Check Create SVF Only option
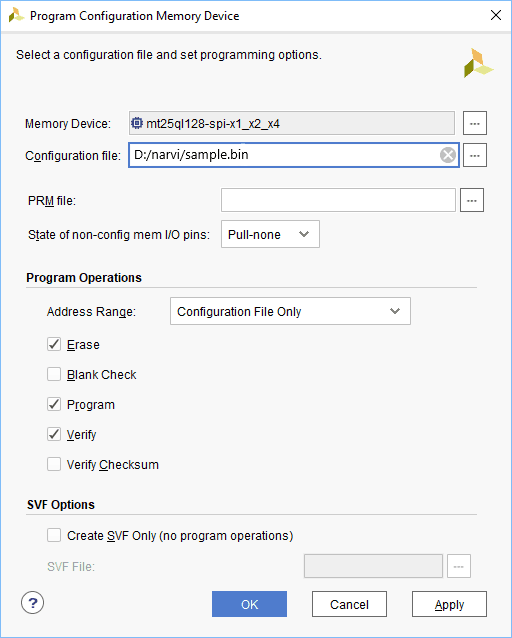Screen dimensions: 512x638 click(x=54, y=535)
